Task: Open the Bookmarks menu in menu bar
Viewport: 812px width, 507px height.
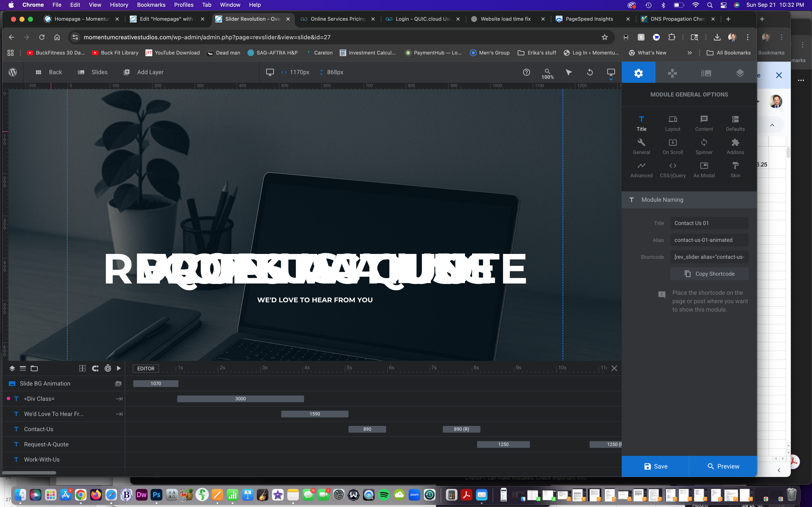Action: tap(151, 5)
